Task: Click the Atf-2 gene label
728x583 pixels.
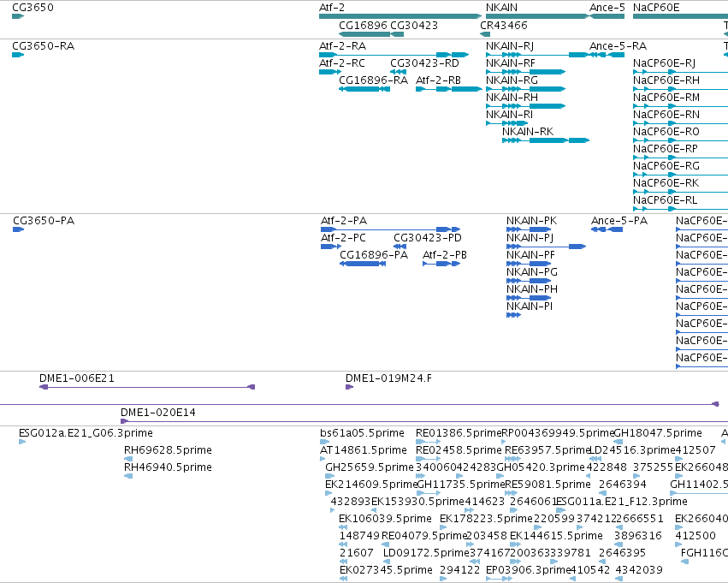Action: (x=332, y=8)
